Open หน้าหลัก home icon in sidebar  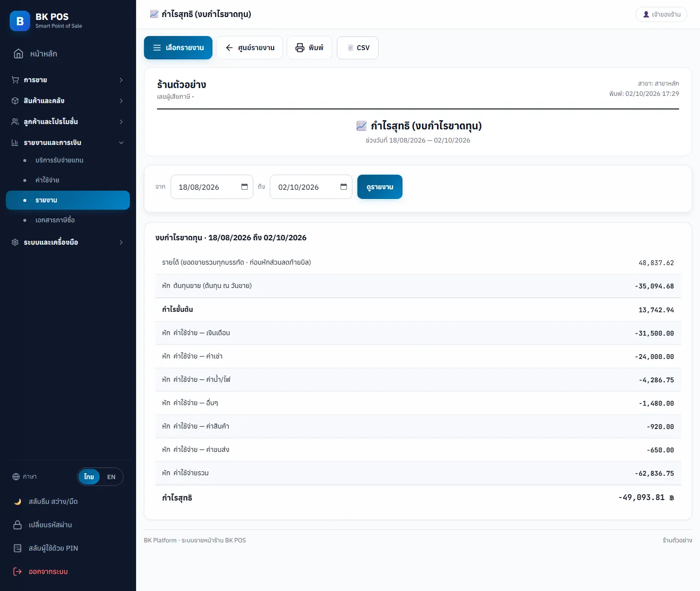tap(18, 54)
